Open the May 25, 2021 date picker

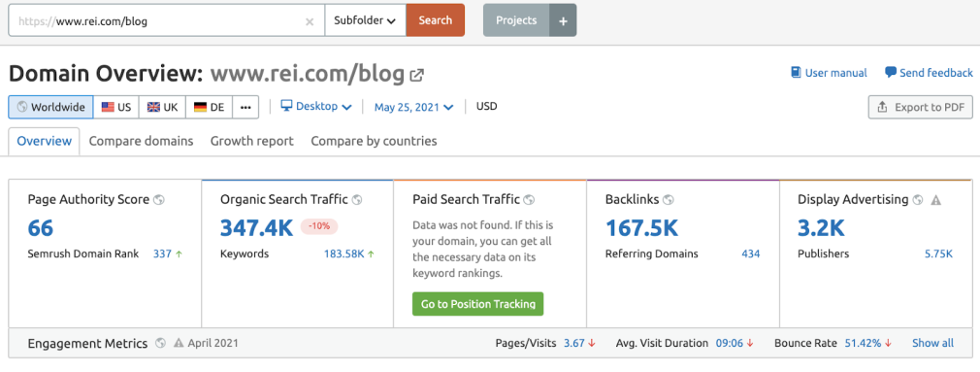point(413,107)
